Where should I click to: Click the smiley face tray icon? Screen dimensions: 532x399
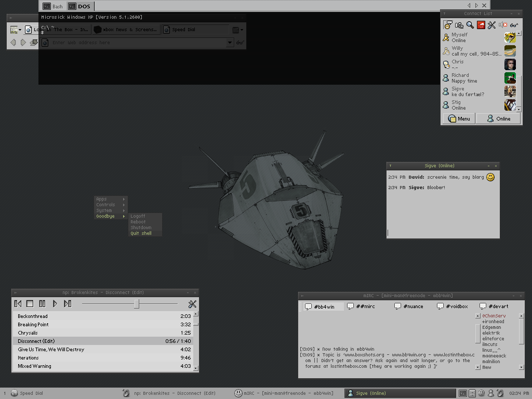coord(481,393)
